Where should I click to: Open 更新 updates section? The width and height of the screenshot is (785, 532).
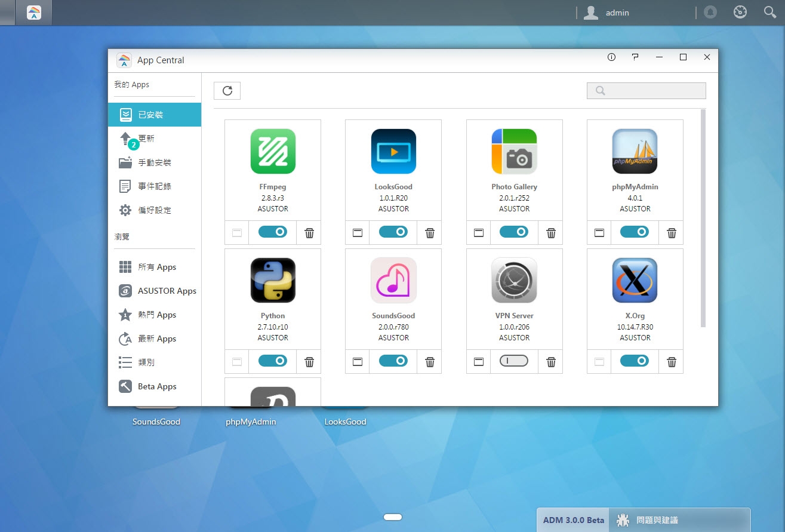tap(155, 139)
